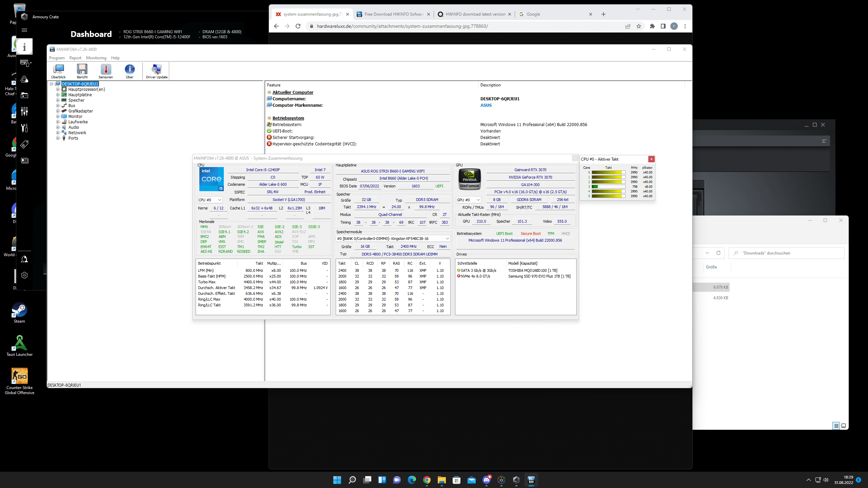This screenshot has height=488, width=868.
Task: Open Armoury Crate devices keyboard-mouse icon
Action: [x=24, y=63]
